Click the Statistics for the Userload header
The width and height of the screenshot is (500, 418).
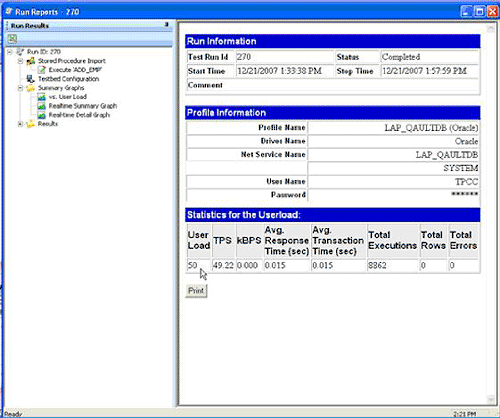click(x=333, y=215)
